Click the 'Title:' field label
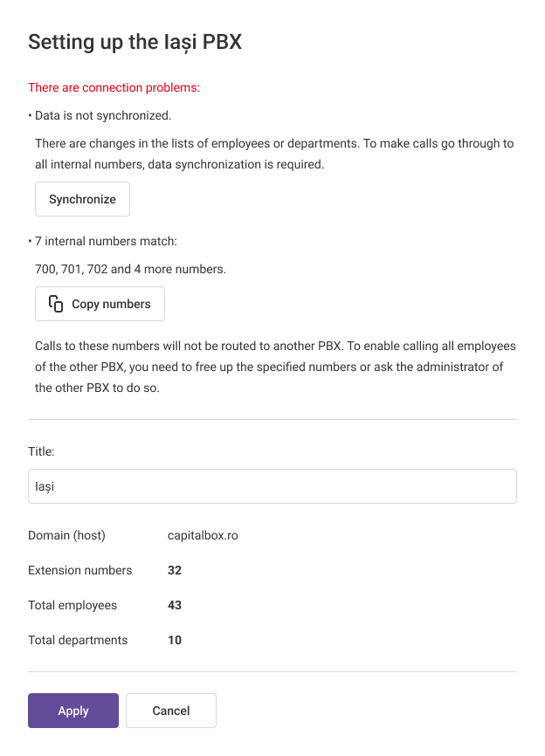Screen dimensions: 545x756 (41, 451)
